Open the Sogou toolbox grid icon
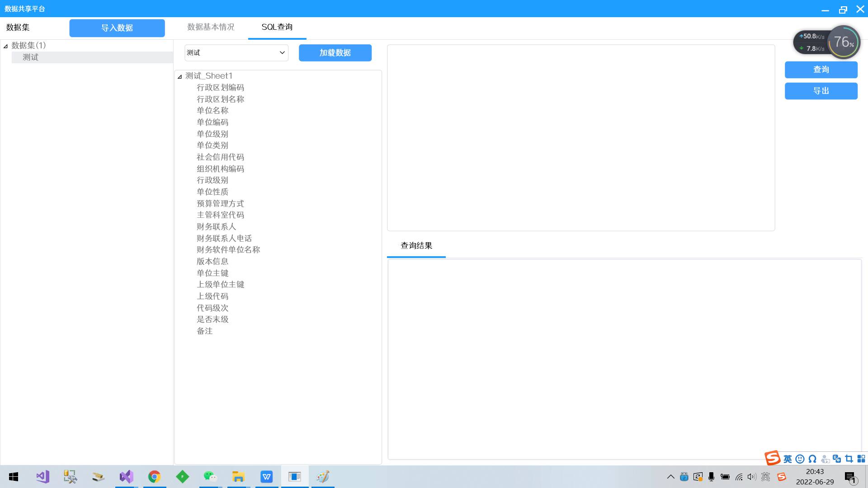 (x=861, y=459)
